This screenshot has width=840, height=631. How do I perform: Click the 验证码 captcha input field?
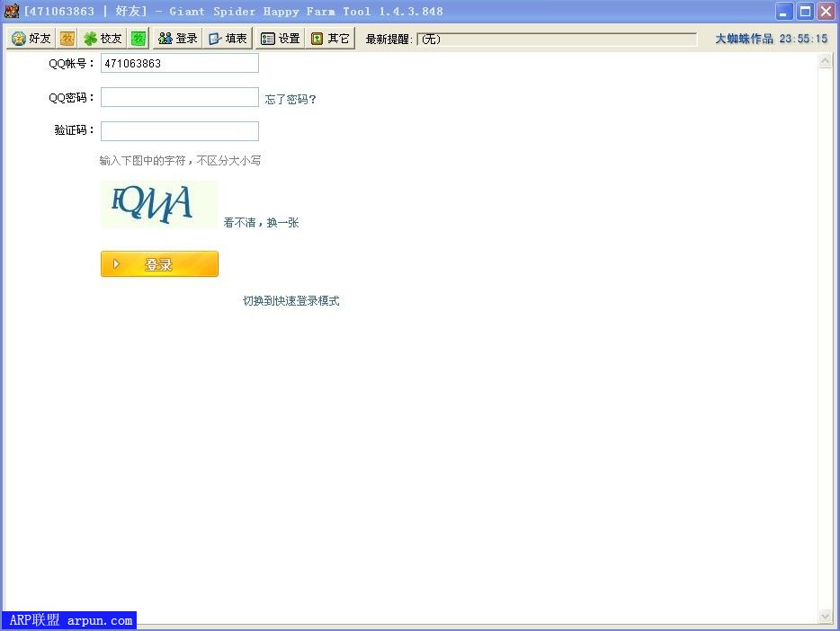[x=180, y=131]
